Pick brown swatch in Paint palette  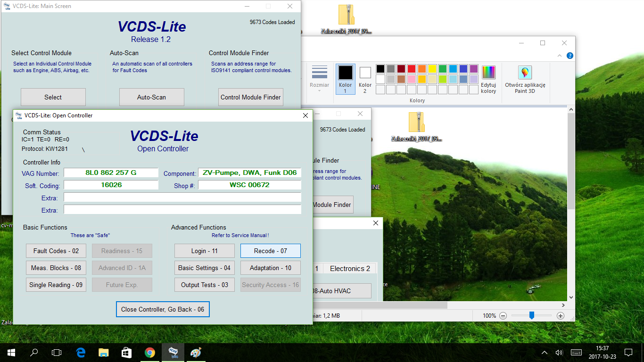coord(401,79)
